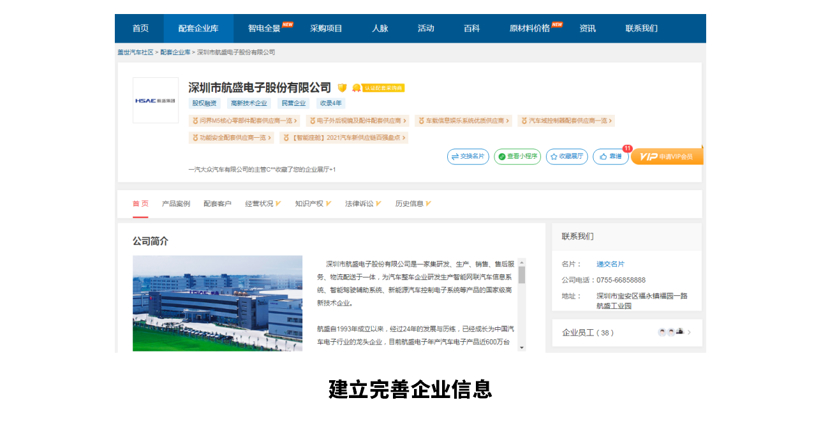Go to 采购项目 in the navigation bar

[326, 28]
